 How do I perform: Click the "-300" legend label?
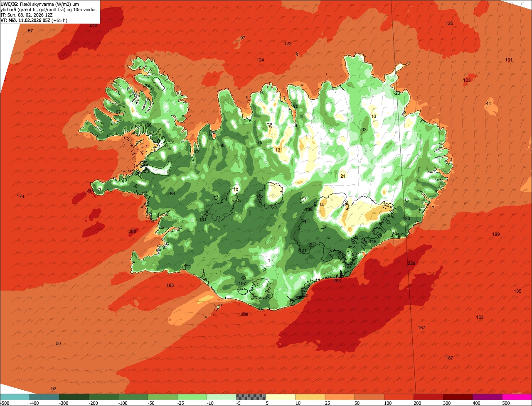pyautogui.click(x=64, y=403)
